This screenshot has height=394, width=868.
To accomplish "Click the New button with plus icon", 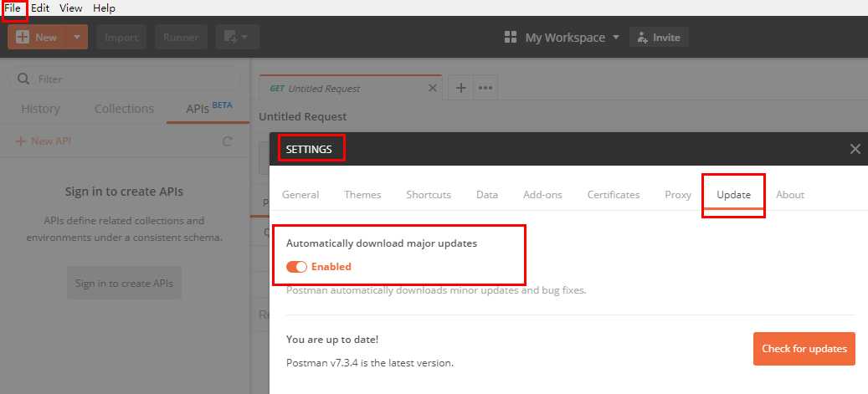I will tap(37, 37).
